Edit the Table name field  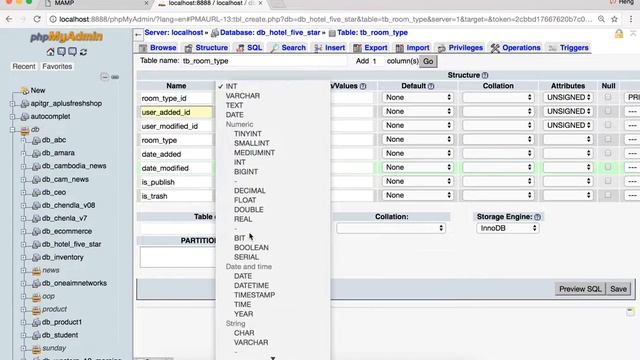(264, 61)
